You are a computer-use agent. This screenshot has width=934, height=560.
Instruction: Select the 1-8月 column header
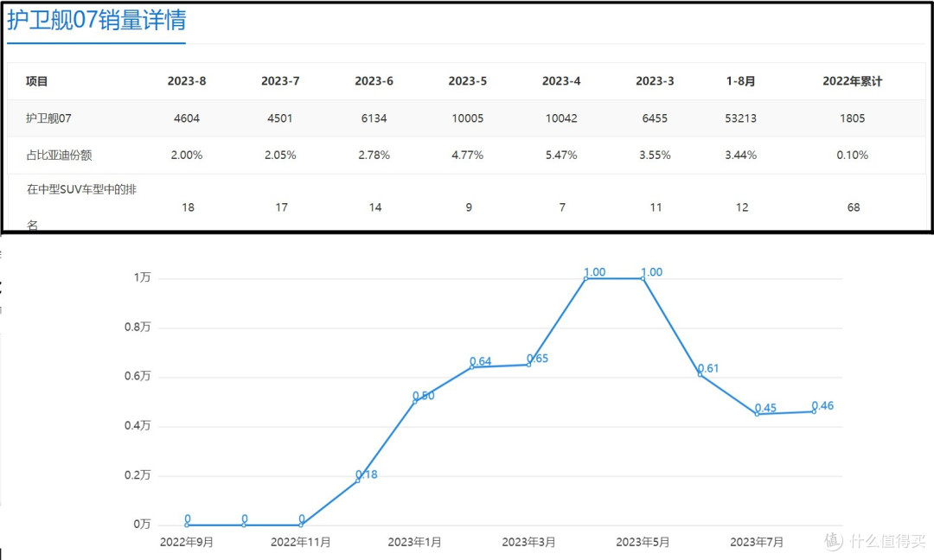pos(740,81)
